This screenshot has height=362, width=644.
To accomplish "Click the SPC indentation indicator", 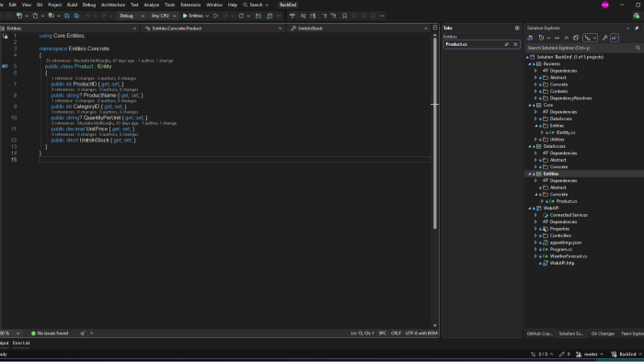I will coord(383,334).
